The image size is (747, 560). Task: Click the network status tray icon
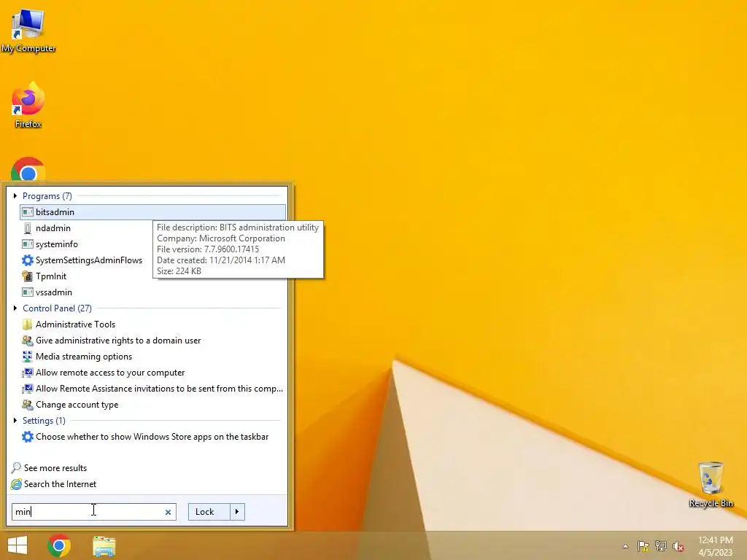tap(660, 546)
